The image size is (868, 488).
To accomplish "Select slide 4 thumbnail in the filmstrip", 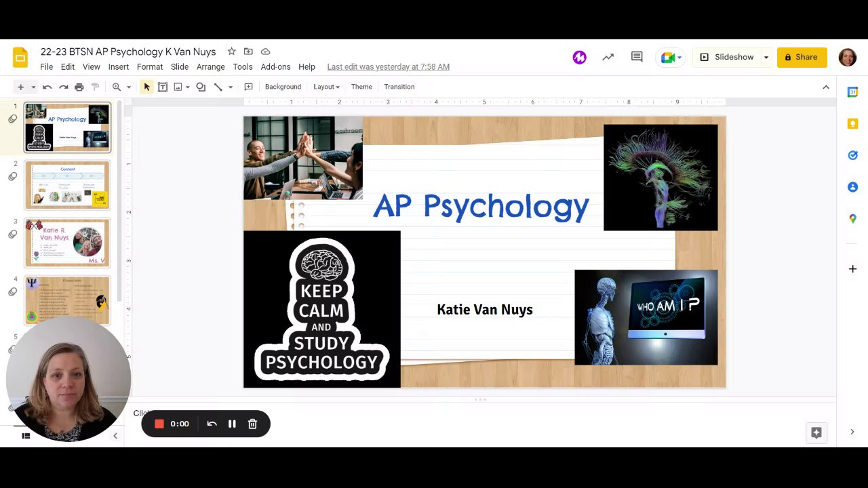I will click(x=67, y=300).
